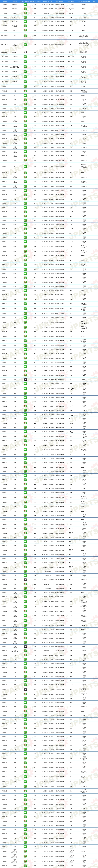This screenshot has height=868, width=98.
Task: Select the 'LAGUNA GRANDTOUR' model cell
Action: 15,67
